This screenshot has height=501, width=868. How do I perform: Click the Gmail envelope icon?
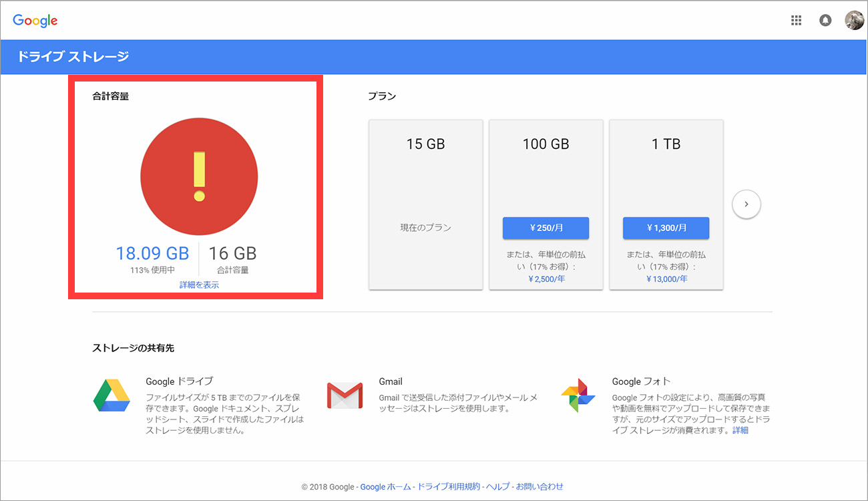(x=345, y=395)
